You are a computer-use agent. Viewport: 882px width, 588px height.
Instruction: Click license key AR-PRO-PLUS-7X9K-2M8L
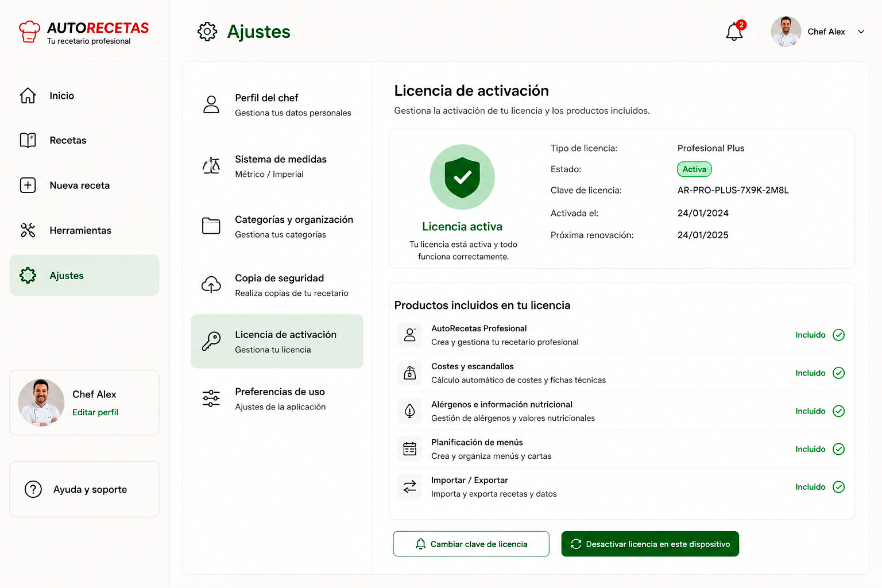[733, 190]
